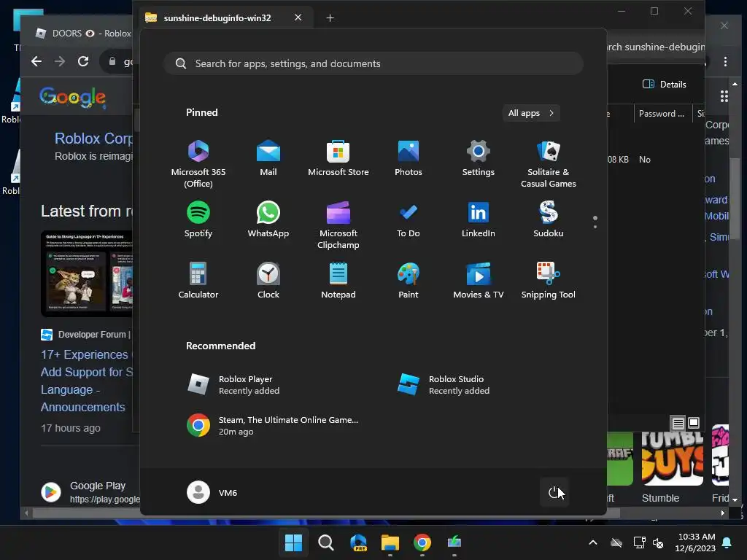Click the Google logo in Chrome
Viewport: 747px width, 560px height.
72,98
